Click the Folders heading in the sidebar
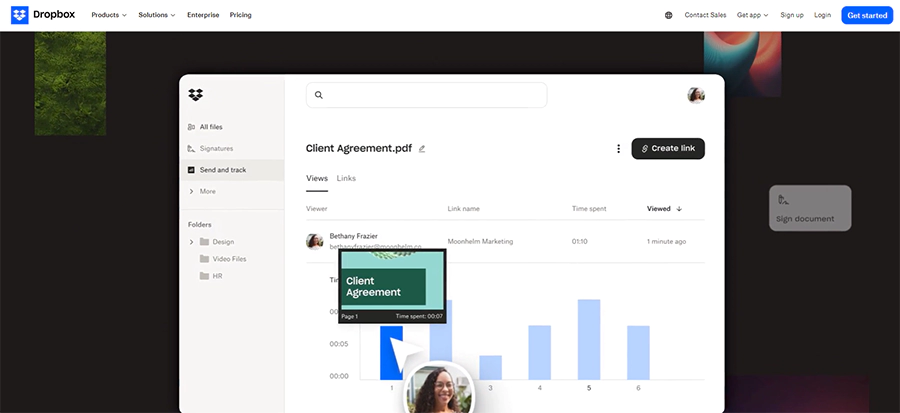This screenshot has height=413, width=900. point(200,225)
